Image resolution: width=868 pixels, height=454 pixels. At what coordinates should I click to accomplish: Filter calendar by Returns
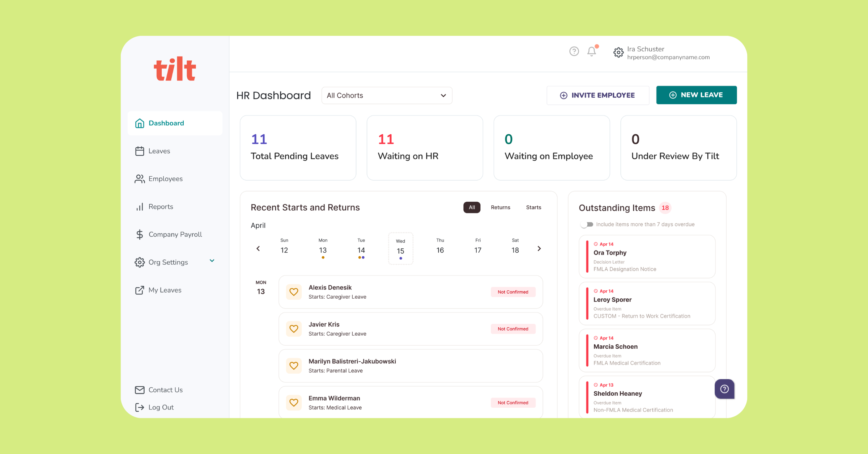tap(501, 207)
